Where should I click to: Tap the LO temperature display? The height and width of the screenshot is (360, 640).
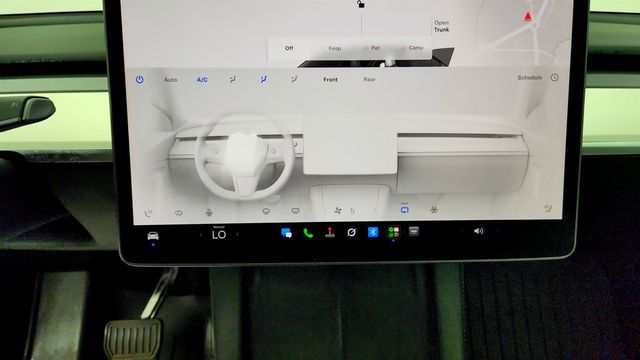(x=219, y=235)
